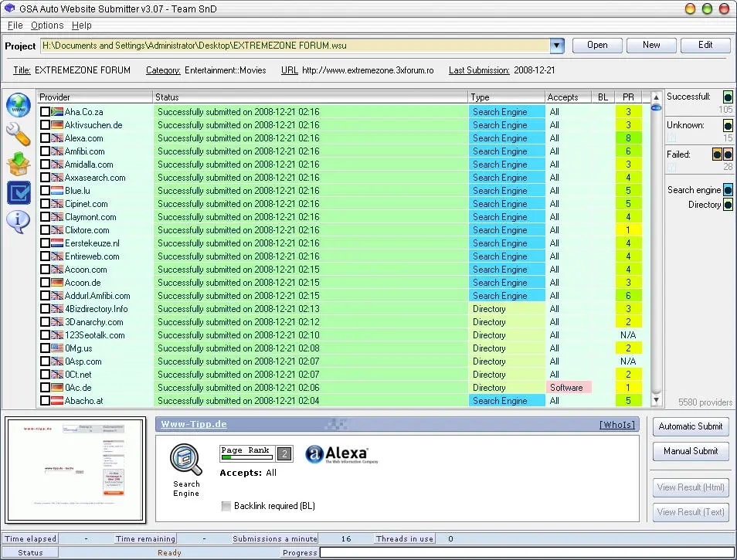Click into the Project file path field
The image size is (737, 560).
coord(295,46)
